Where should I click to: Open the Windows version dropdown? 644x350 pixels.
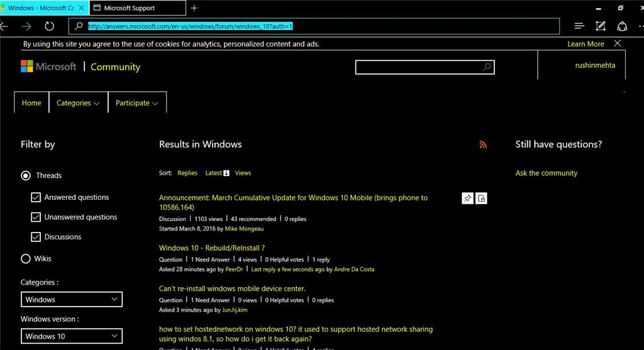tap(72, 336)
